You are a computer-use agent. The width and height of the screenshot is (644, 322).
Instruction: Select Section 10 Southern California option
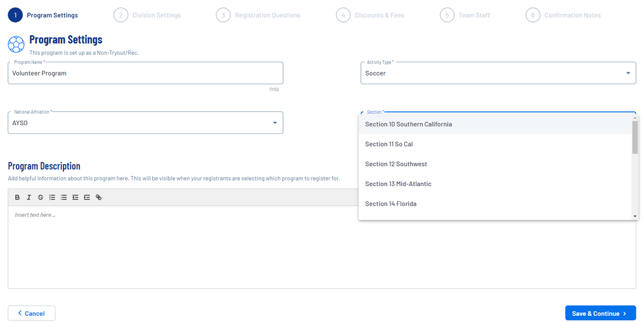[x=408, y=125]
